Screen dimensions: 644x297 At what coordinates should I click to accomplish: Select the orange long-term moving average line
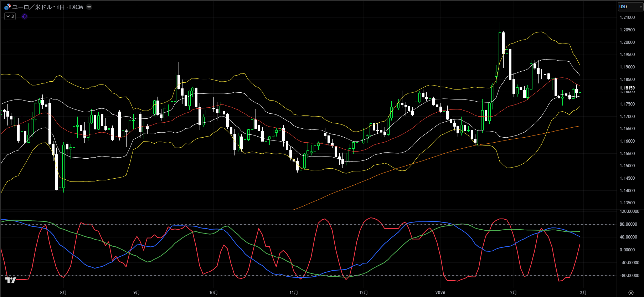pyautogui.click(x=428, y=157)
